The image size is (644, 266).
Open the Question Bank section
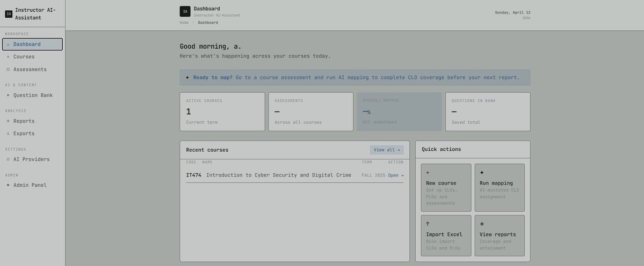click(32, 95)
